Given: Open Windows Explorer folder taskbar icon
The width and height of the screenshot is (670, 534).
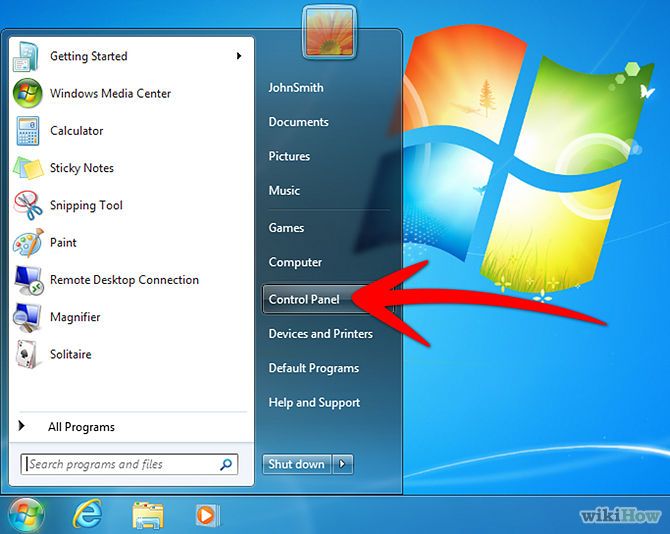Looking at the screenshot, I should 148,516.
